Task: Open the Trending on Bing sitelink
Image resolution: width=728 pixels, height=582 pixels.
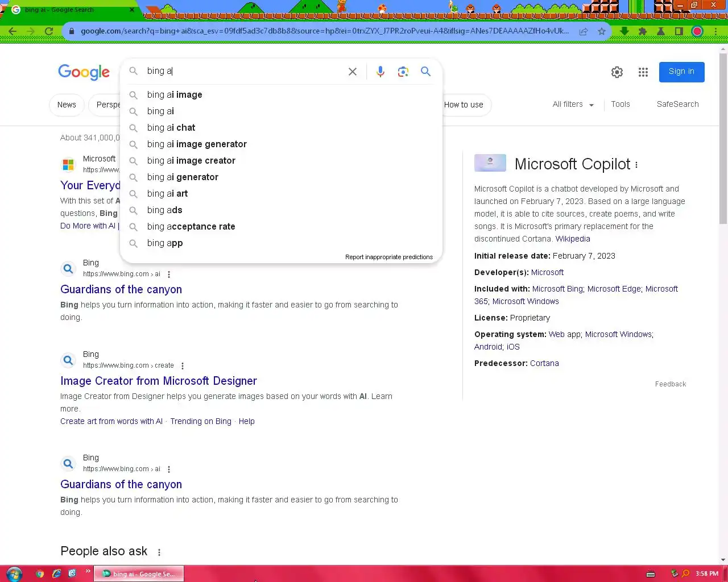Action: click(201, 422)
